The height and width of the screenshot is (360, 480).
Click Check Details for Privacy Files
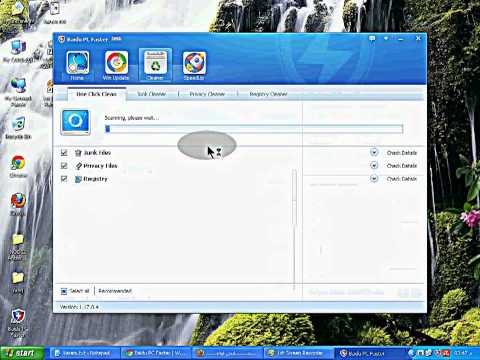coord(402,166)
